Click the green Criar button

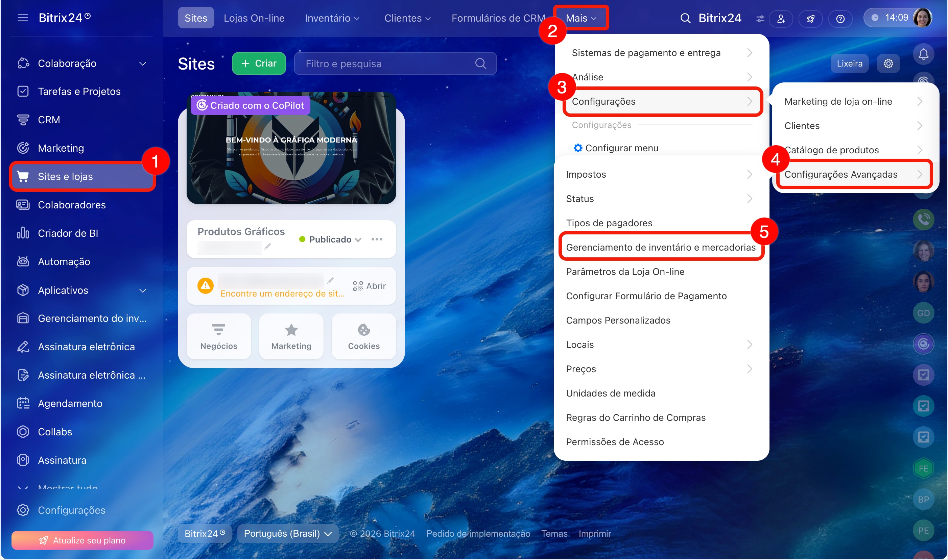coord(259,63)
